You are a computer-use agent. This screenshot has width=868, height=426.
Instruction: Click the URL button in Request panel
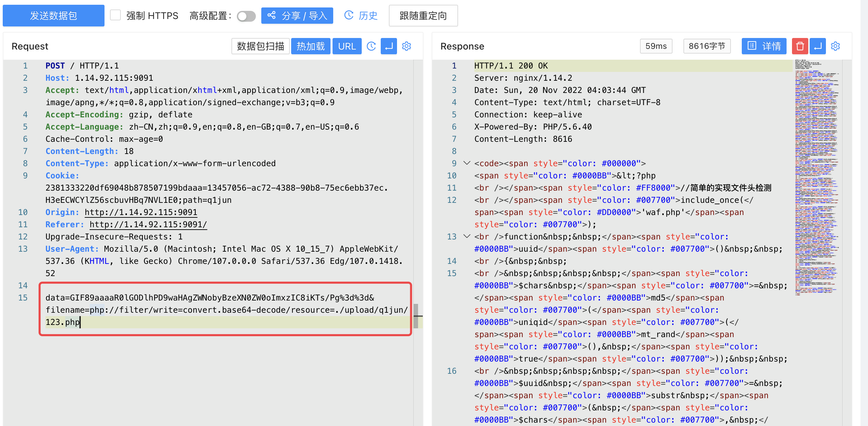coord(347,46)
